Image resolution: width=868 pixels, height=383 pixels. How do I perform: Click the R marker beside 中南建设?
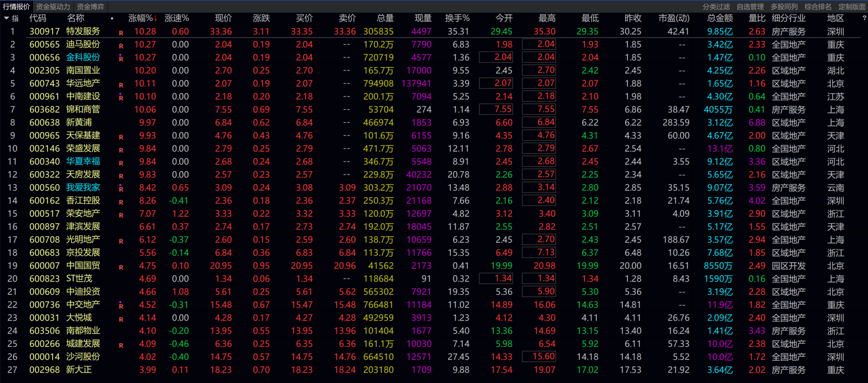(121, 98)
